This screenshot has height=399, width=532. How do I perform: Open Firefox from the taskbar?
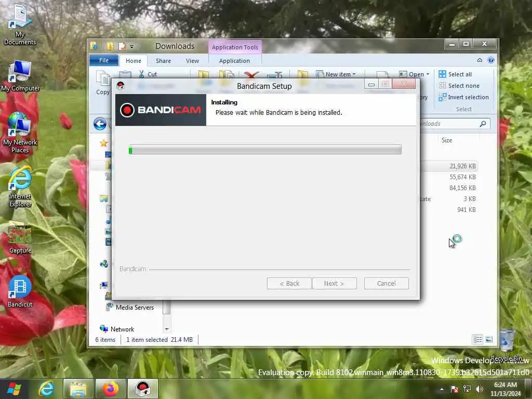[x=111, y=389]
